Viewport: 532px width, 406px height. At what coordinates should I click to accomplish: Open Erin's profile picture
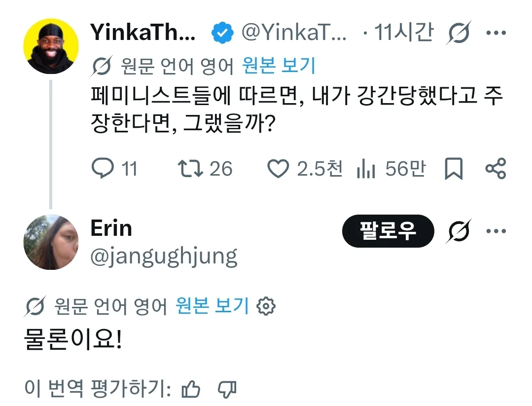coord(51,242)
